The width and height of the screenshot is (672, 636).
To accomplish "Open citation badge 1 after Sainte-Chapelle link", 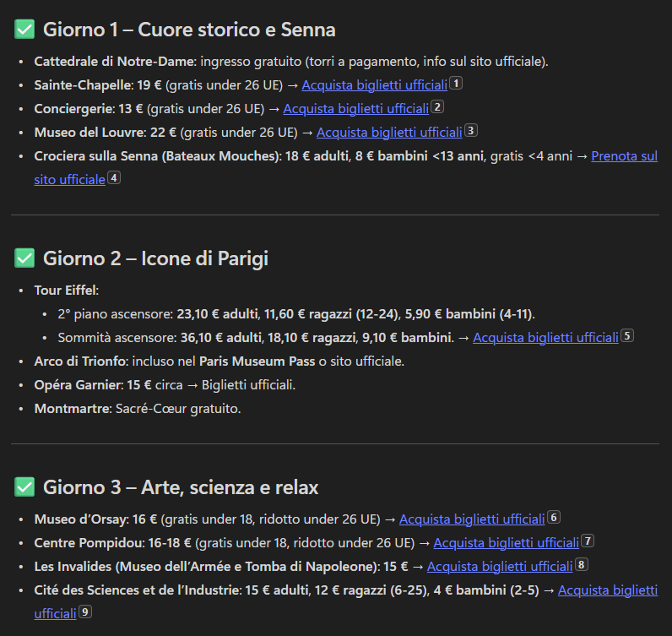I will point(456,84).
